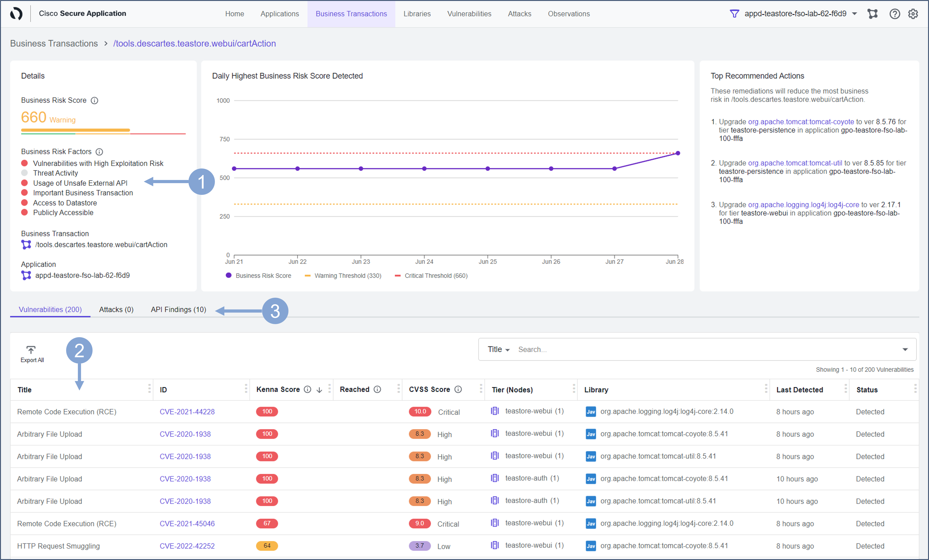Click flow map icon next to help
Screen dimensions: 929x560
(872, 14)
